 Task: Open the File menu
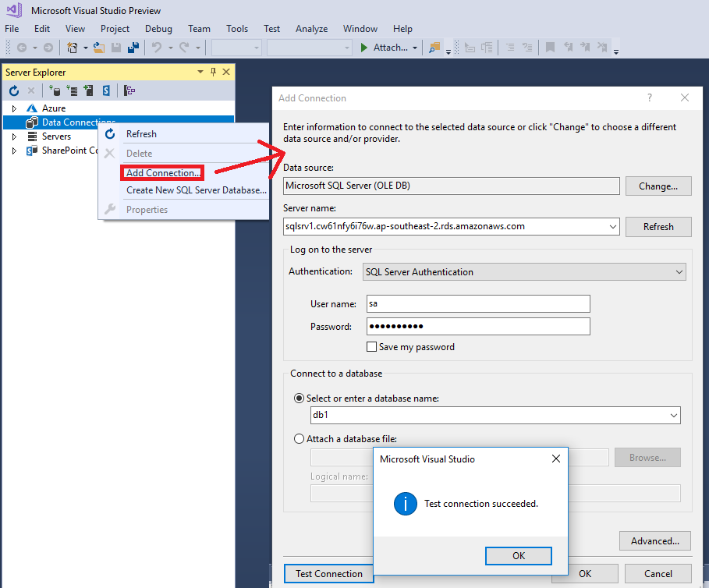(12, 29)
